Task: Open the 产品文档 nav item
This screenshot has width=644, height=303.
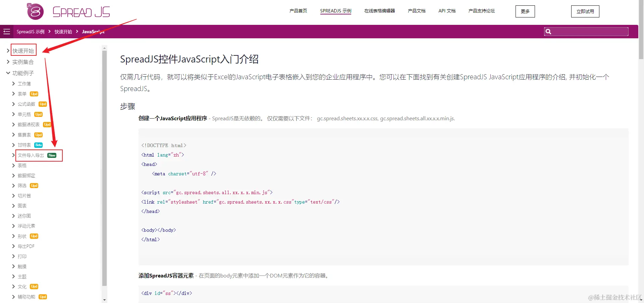Action: click(417, 11)
